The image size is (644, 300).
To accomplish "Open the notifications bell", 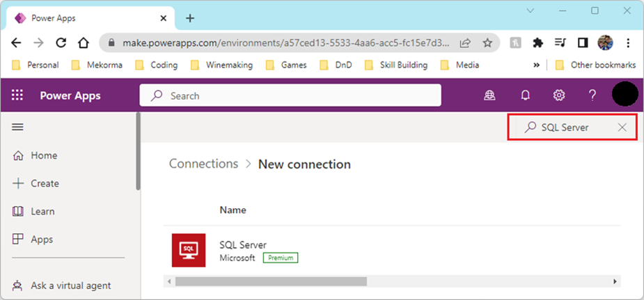I will coord(526,95).
